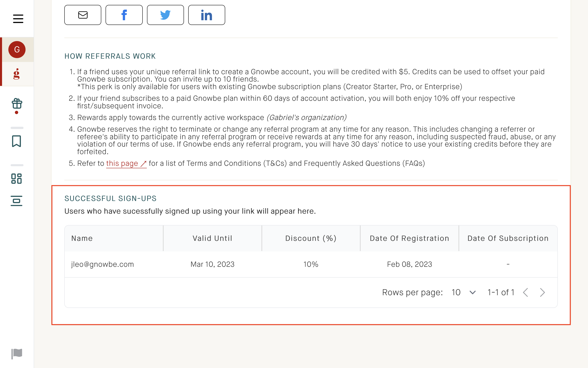This screenshot has height=368, width=588.
Task: Open the dashboard grid icon
Action: pyautogui.click(x=17, y=179)
